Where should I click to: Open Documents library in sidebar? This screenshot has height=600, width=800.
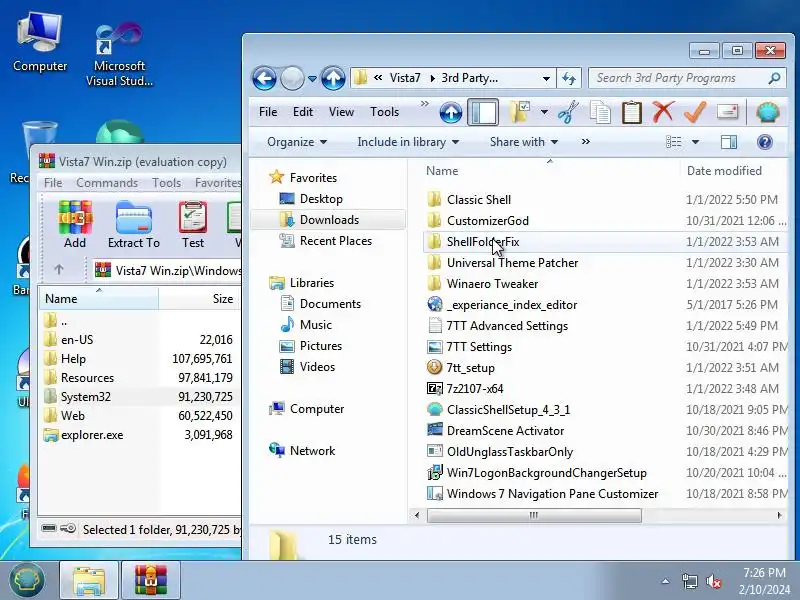[330, 304]
